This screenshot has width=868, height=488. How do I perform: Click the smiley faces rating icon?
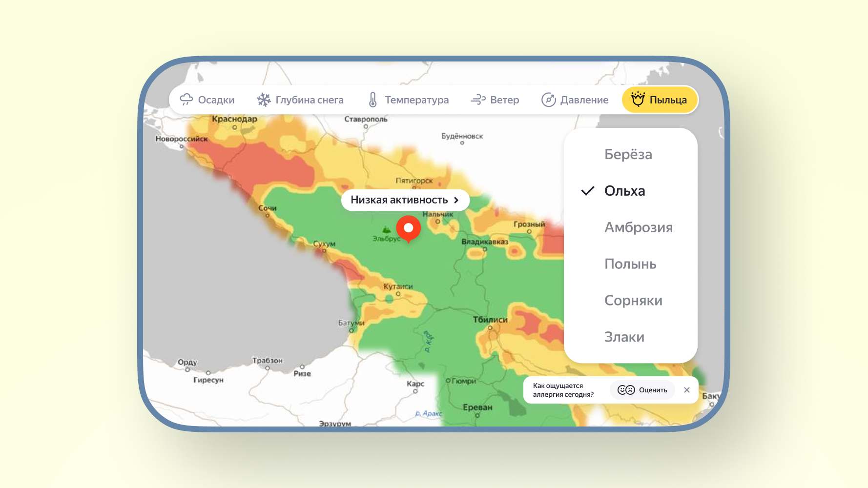(x=626, y=390)
